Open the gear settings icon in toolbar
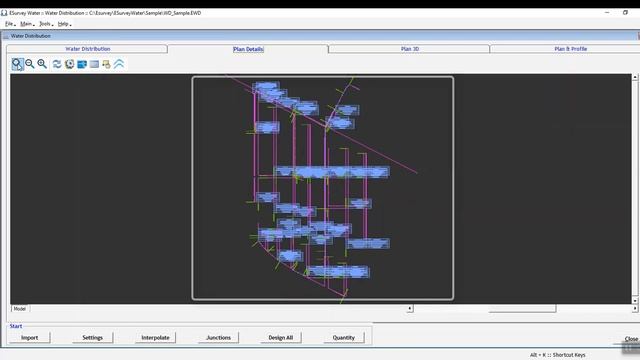This screenshot has height=360, width=640. 70,64
